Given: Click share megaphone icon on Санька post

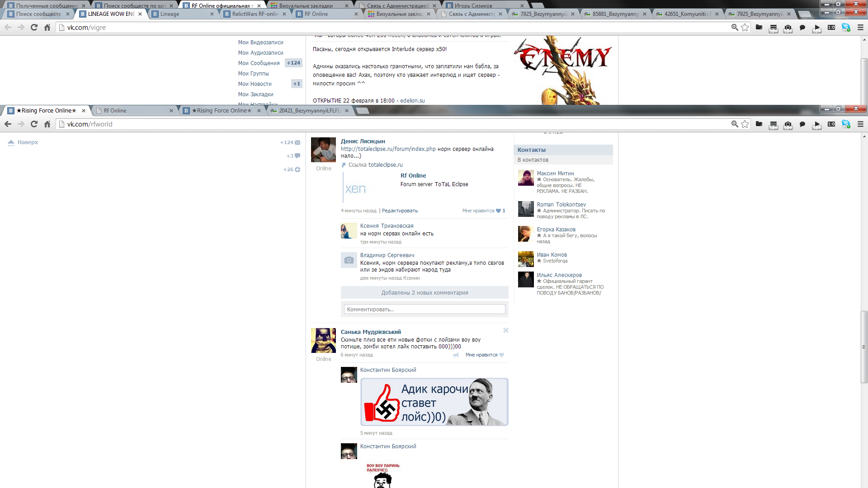Looking at the screenshot, I should [456, 355].
